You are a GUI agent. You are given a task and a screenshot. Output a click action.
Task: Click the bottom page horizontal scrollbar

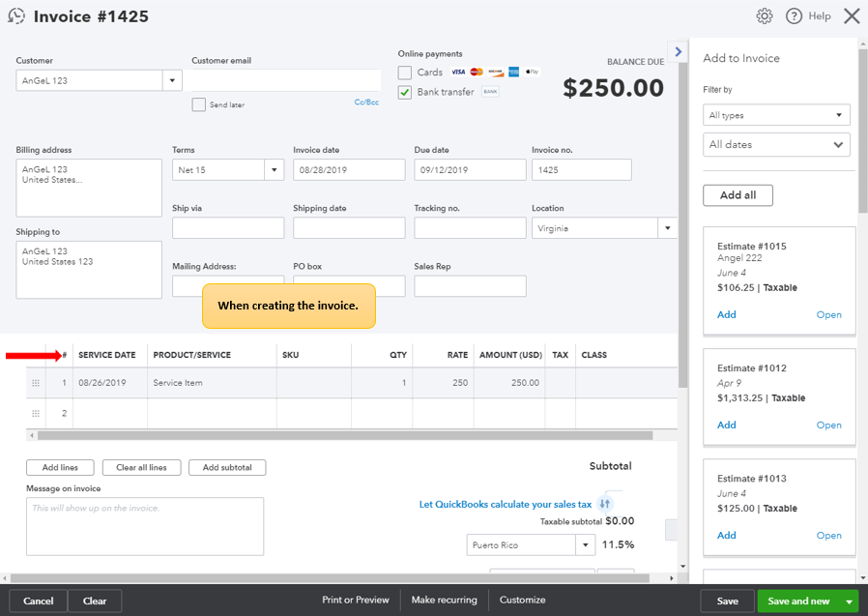330,578
